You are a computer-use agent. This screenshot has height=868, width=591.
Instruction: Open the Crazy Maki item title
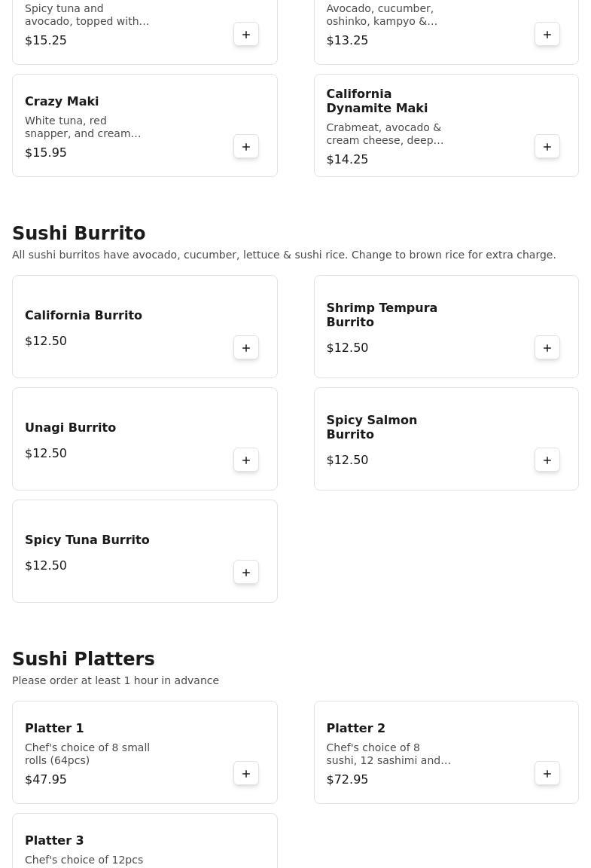tap(62, 101)
